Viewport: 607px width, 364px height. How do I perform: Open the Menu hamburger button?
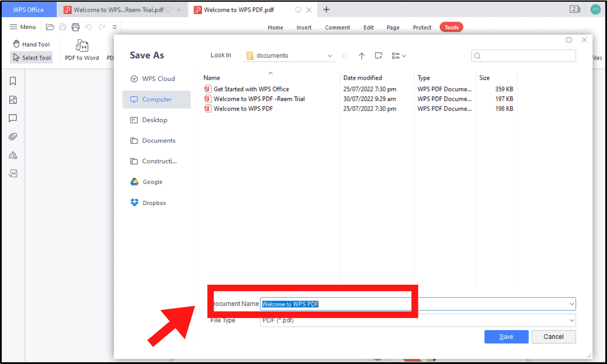23,27
